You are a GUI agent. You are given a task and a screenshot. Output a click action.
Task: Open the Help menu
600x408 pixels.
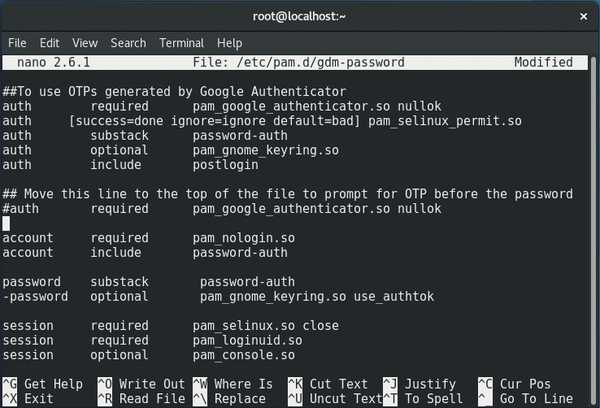[x=229, y=43]
